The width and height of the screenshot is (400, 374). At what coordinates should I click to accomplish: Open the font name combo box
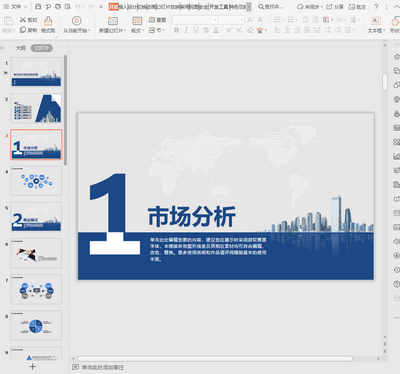click(195, 20)
